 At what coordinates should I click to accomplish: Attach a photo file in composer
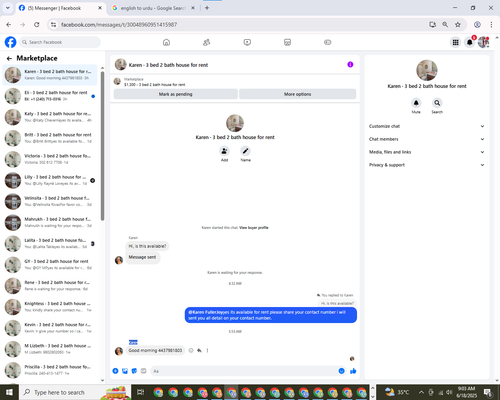(125, 371)
